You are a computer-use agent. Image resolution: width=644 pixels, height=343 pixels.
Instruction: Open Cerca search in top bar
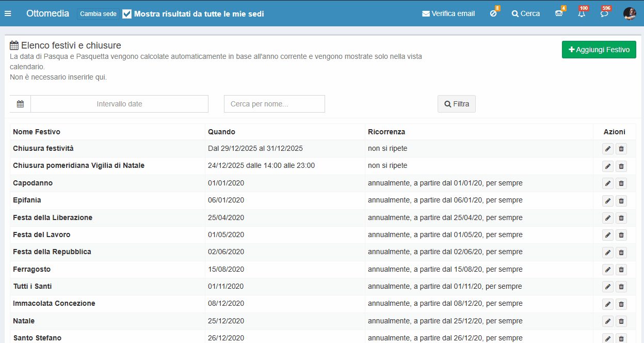point(526,14)
